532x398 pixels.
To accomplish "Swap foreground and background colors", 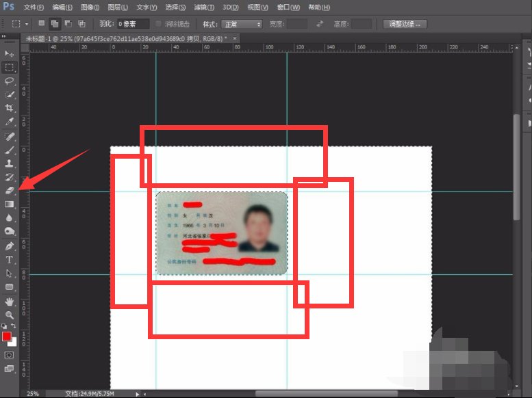I will (13, 326).
